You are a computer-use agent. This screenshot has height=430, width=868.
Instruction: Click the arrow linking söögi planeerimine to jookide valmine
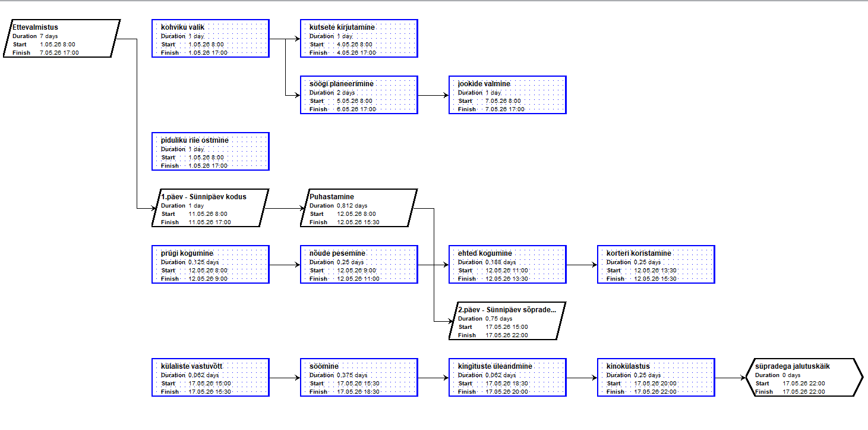pyautogui.click(x=433, y=95)
